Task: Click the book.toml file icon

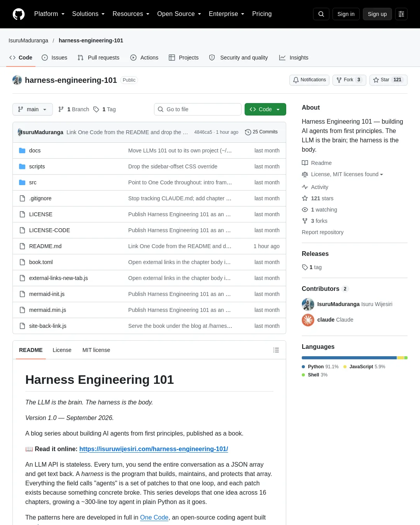Action: [22, 262]
